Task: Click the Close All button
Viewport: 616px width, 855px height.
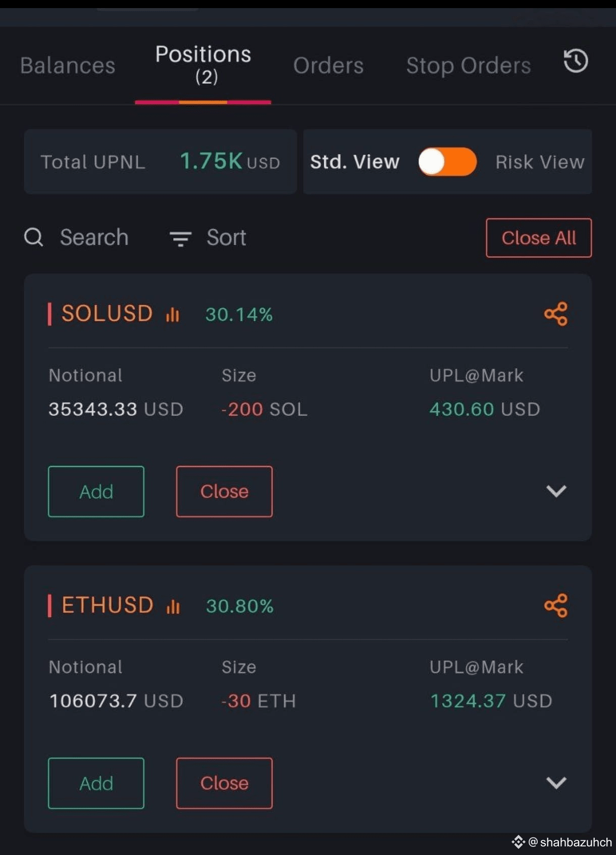Action: (x=539, y=238)
